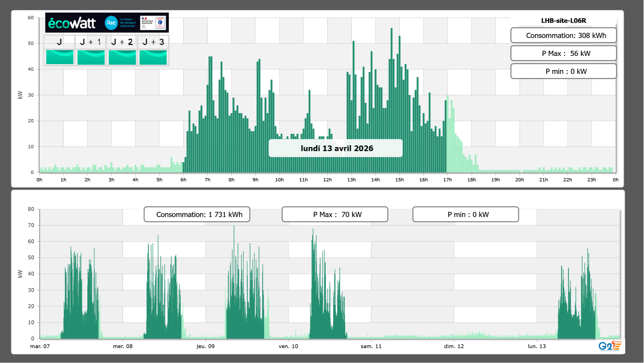Click the sam. 11 label on weekly axis
The image size is (644, 363).
coord(371,346)
